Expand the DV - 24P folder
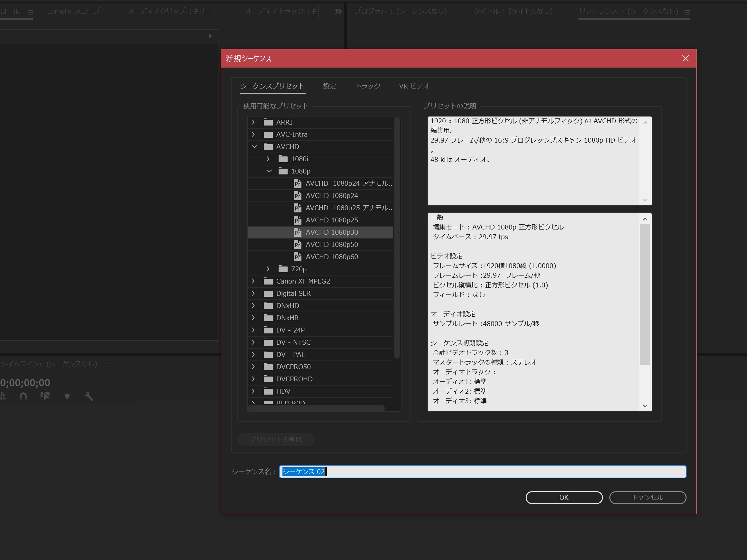Viewport: 747px width, 560px height. tap(253, 330)
